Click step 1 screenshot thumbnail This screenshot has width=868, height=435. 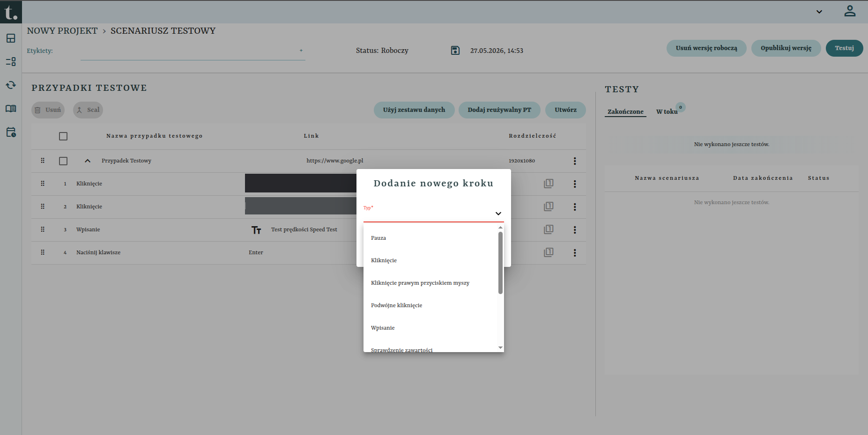pos(301,183)
